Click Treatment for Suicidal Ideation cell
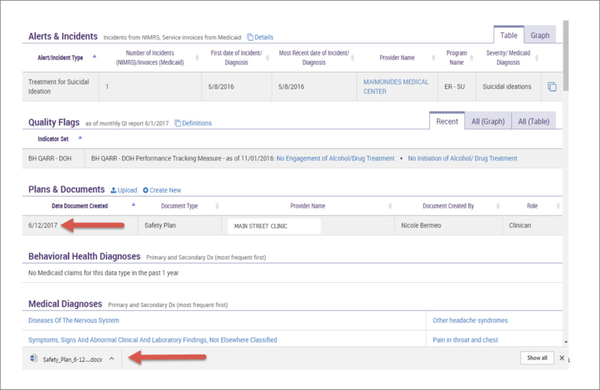Image resolution: width=600 pixels, height=390 pixels. [x=59, y=86]
